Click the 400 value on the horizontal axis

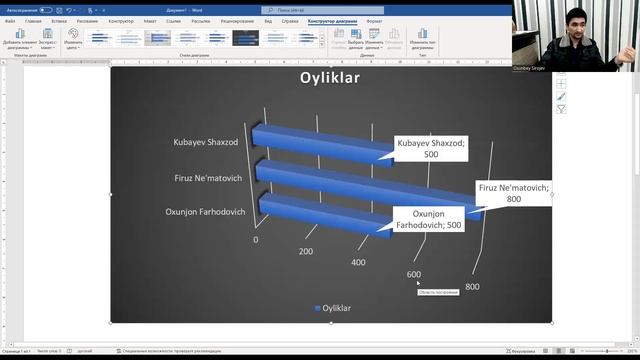point(358,262)
